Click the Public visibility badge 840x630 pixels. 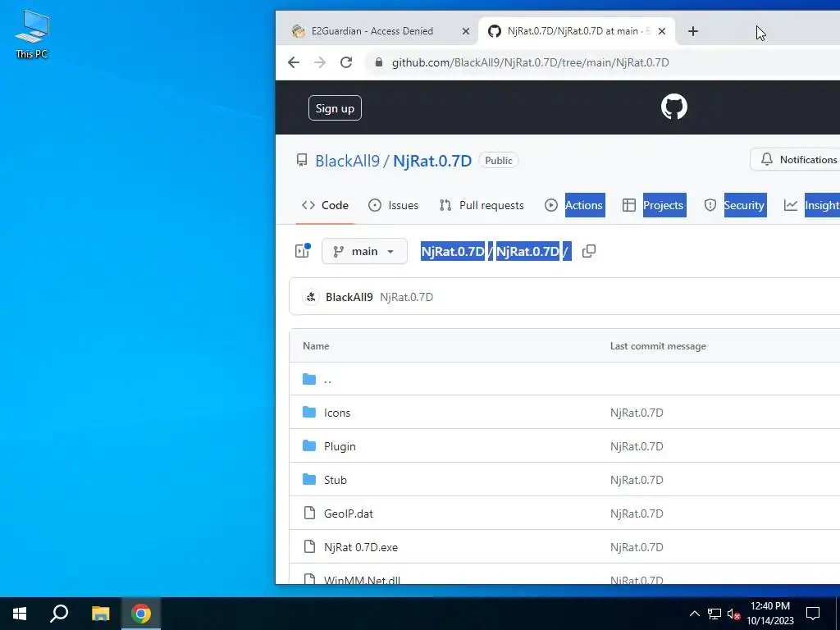[498, 160]
